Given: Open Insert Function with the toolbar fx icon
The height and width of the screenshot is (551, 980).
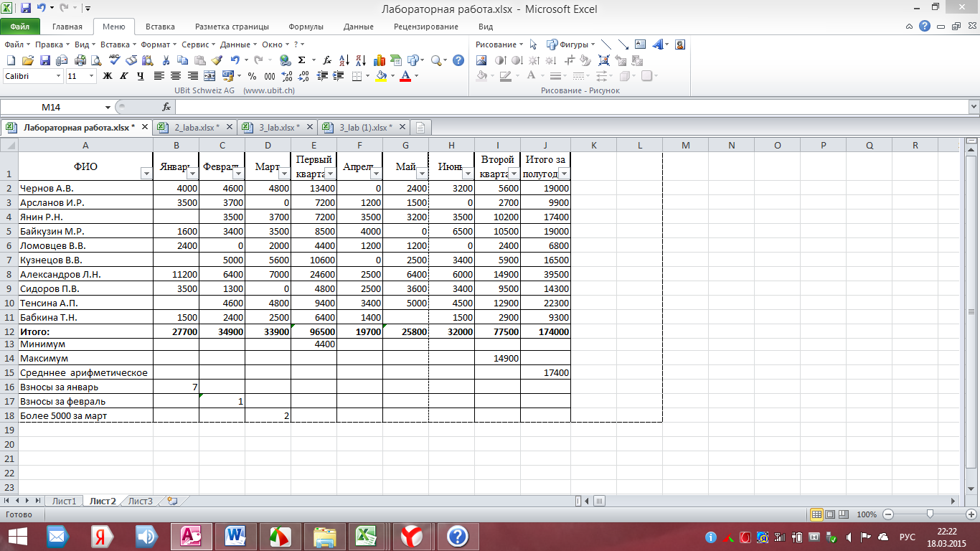Looking at the screenshot, I should tap(327, 60).
